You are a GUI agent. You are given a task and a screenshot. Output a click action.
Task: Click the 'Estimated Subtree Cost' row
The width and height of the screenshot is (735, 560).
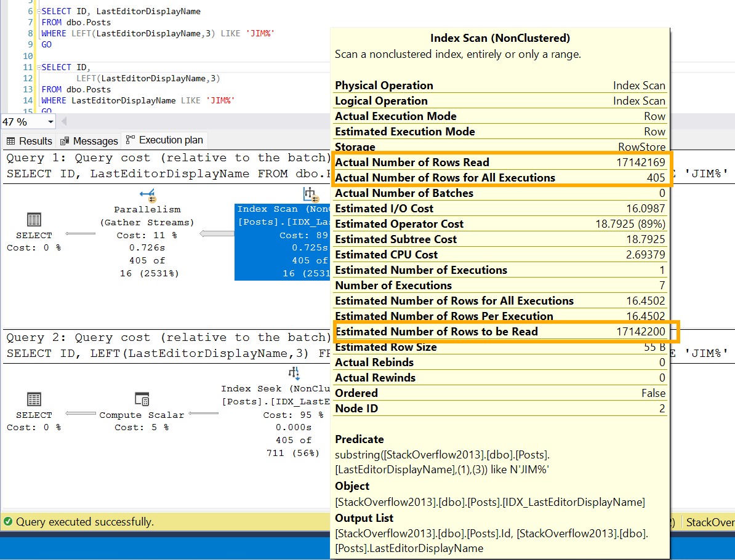click(x=500, y=239)
